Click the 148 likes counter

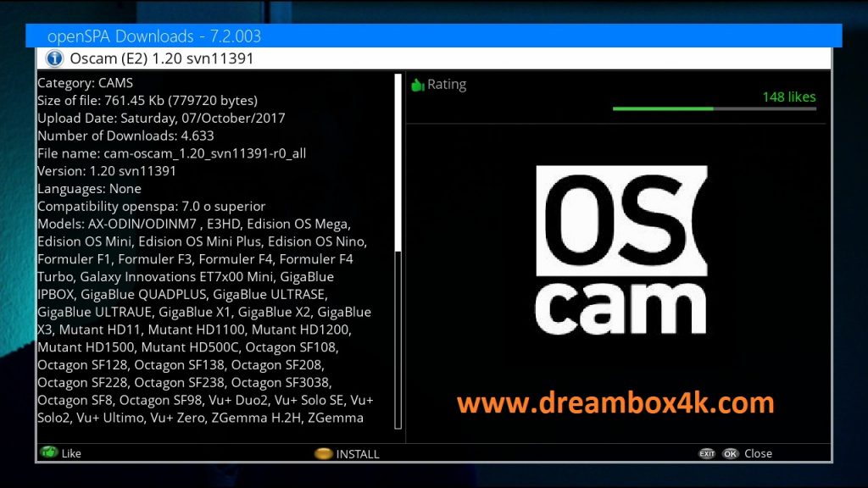[x=788, y=97]
